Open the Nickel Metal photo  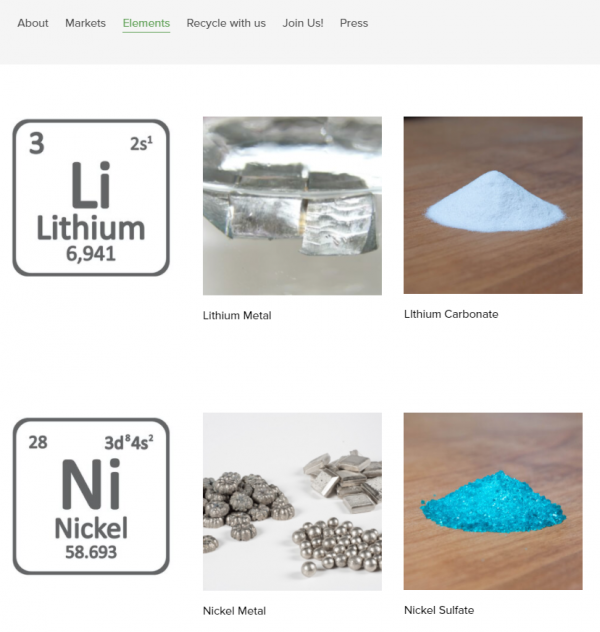(x=292, y=501)
